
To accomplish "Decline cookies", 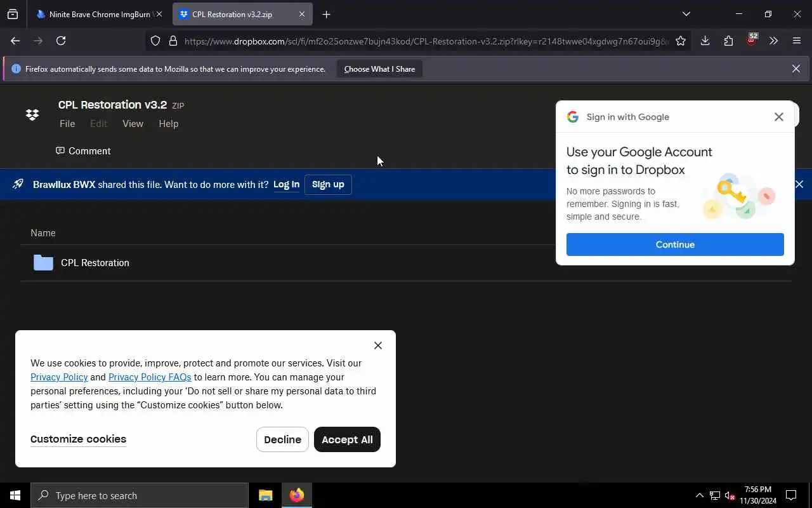I will (282, 439).
